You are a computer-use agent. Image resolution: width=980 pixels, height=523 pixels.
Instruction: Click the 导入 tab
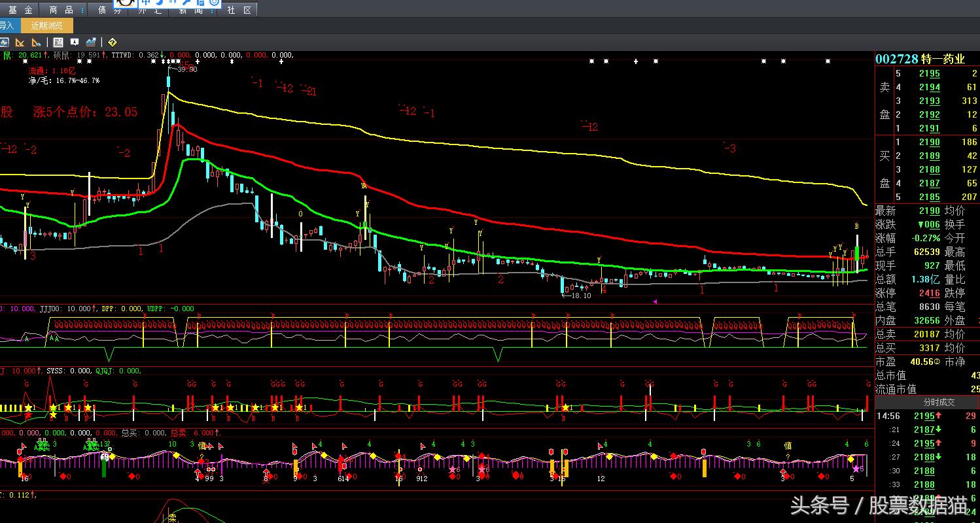(7, 26)
